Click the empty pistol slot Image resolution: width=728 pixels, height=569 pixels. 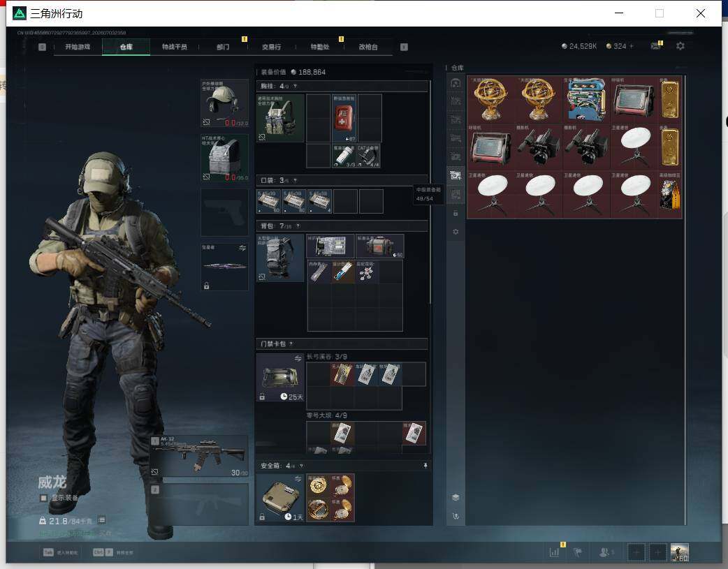(224, 212)
